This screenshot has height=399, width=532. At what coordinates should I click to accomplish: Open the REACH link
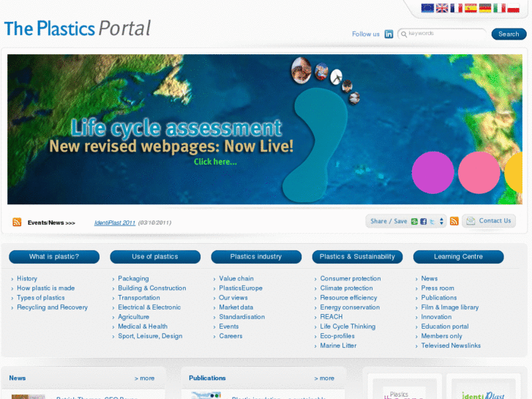331,317
